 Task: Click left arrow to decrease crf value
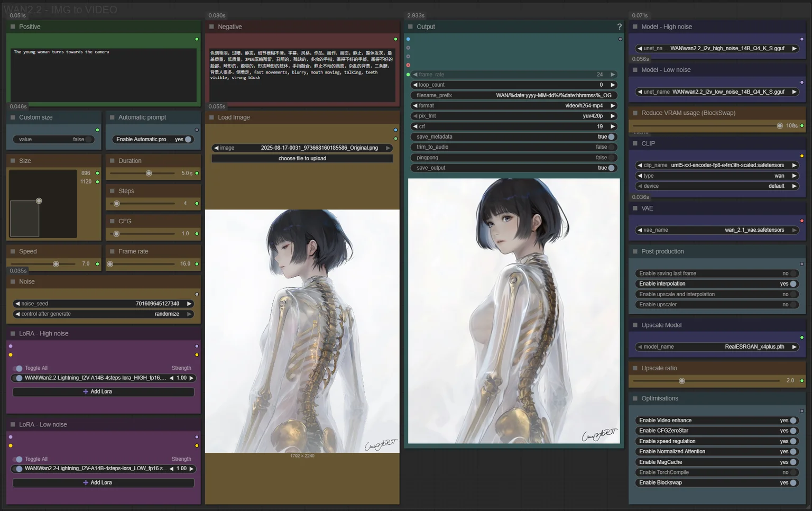coord(415,126)
